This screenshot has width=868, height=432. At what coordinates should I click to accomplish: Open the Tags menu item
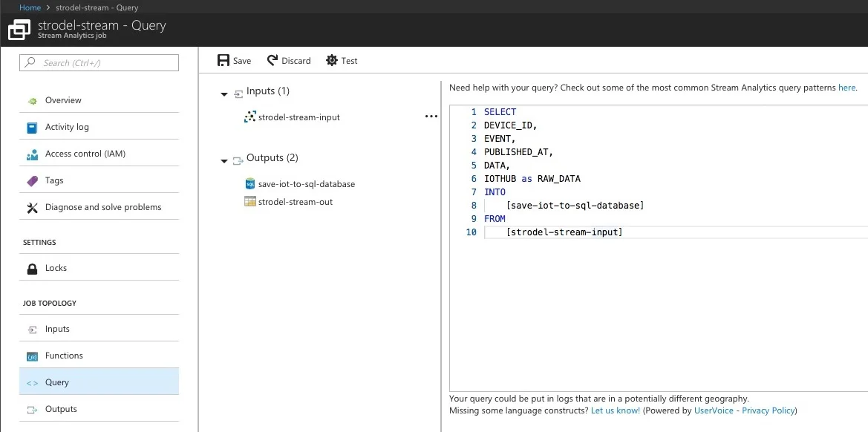click(99, 180)
